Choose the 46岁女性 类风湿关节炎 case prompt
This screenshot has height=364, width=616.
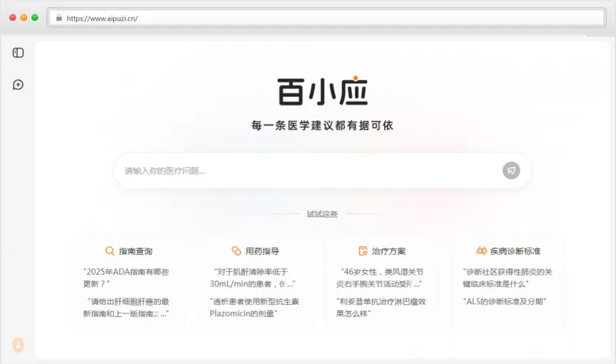(x=381, y=277)
